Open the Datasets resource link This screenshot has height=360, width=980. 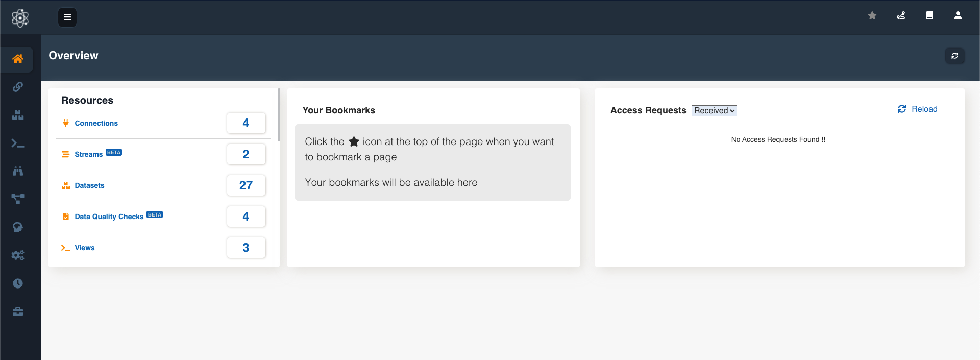click(x=89, y=185)
